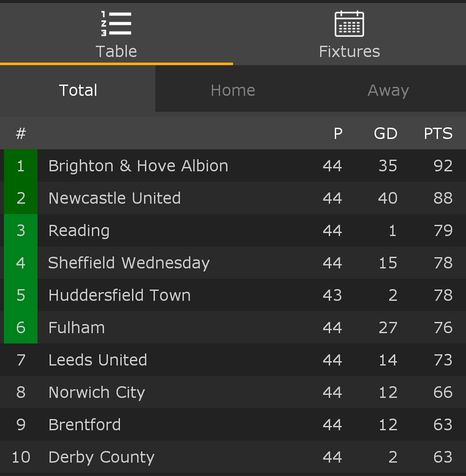The width and height of the screenshot is (466, 476).
Task: Click the P column header
Action: pos(338,133)
